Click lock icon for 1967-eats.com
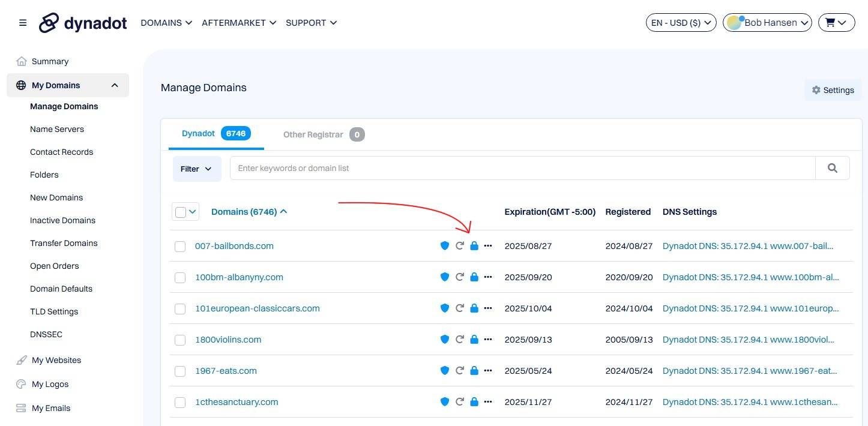 point(474,371)
